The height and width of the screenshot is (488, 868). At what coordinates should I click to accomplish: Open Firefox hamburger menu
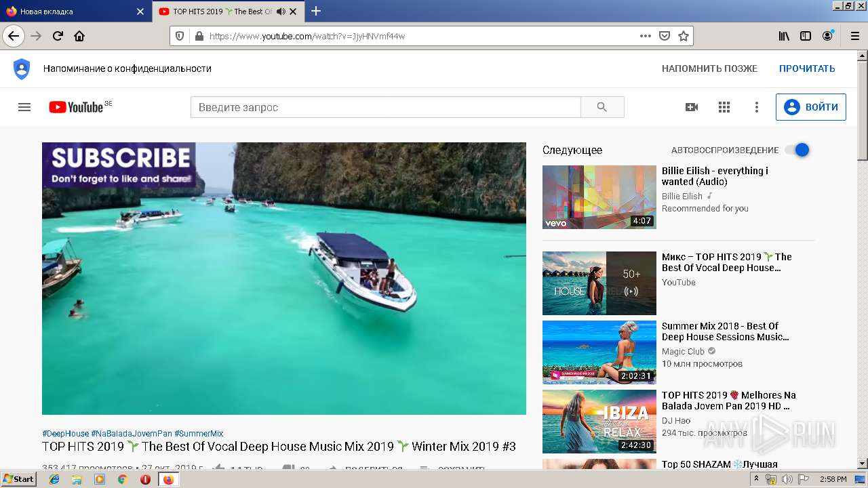pos(854,36)
